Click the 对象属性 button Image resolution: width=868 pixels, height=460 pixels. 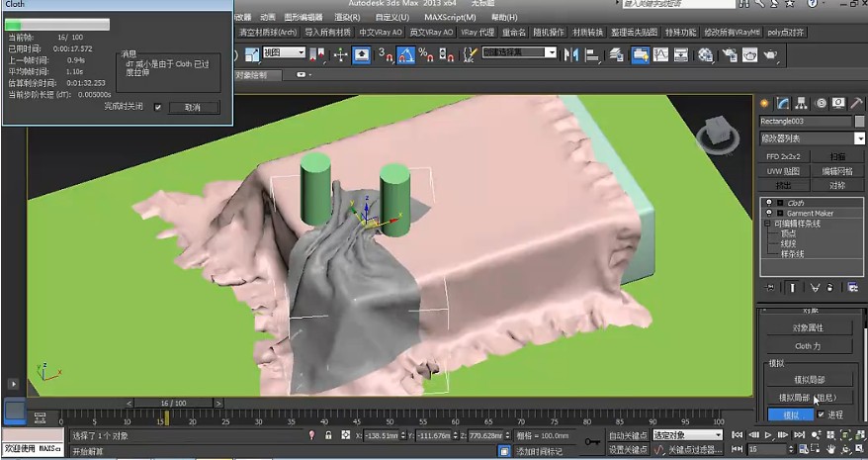pos(809,327)
